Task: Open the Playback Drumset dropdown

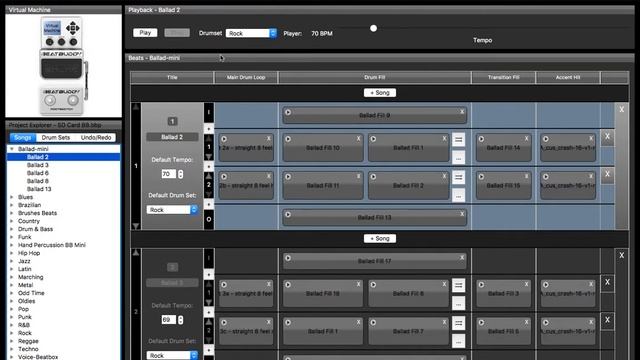Action: 251,33
